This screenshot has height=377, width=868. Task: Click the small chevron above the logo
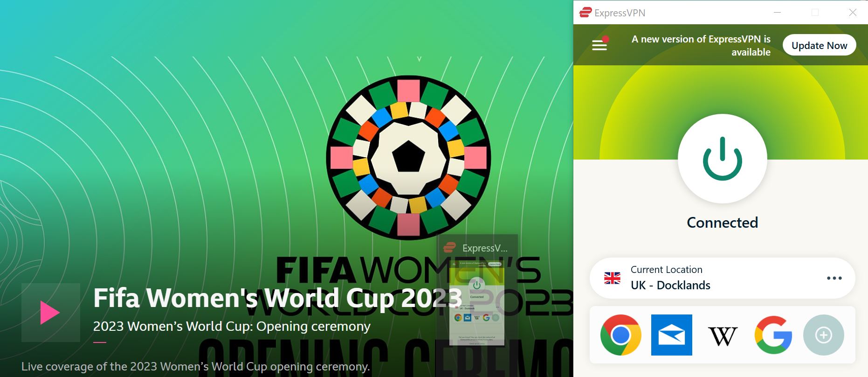tap(419, 59)
